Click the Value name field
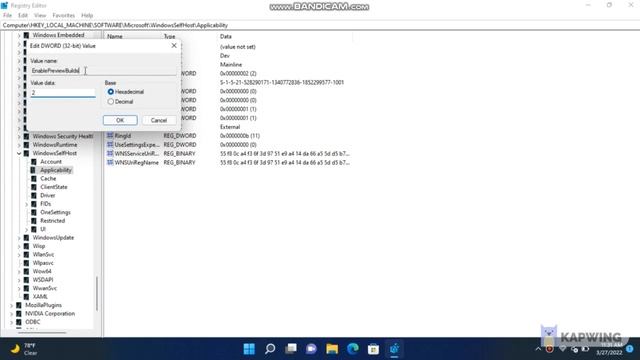The width and height of the screenshot is (640, 360). pos(103,71)
